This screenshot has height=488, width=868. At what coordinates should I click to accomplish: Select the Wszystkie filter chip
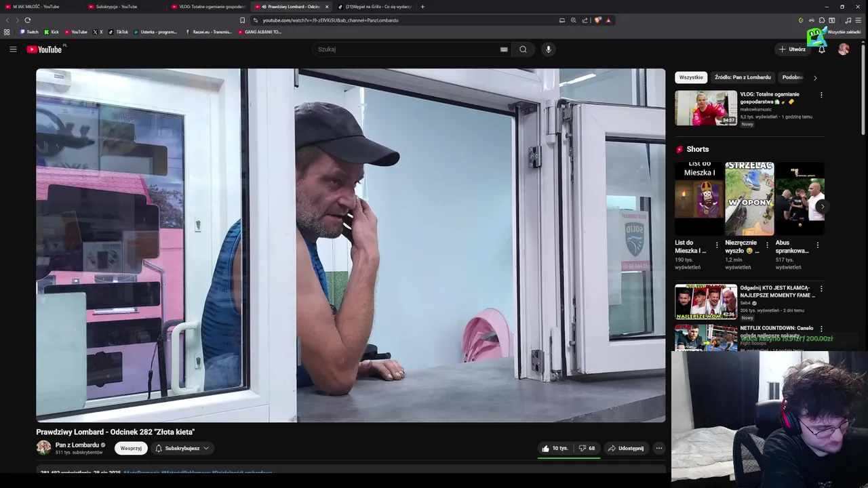(691, 77)
